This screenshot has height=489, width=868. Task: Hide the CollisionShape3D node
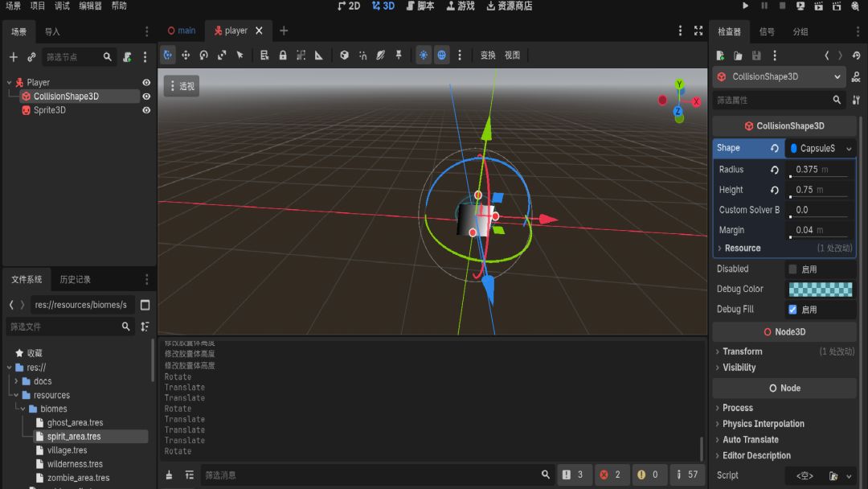tap(146, 97)
